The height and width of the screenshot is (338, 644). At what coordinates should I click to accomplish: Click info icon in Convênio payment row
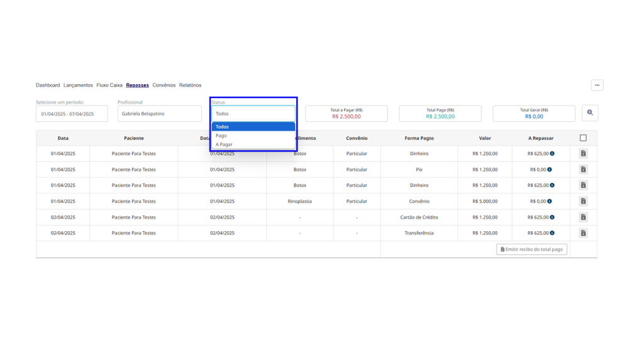pos(550,201)
